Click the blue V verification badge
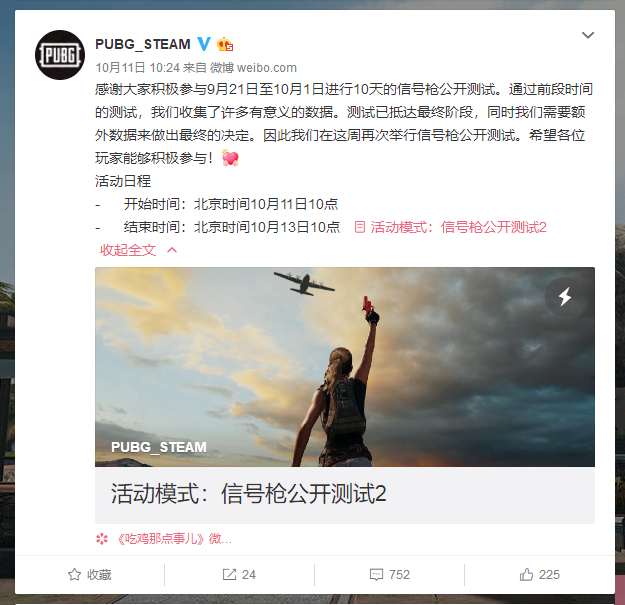Image resolution: width=625 pixels, height=605 pixels. [x=204, y=43]
